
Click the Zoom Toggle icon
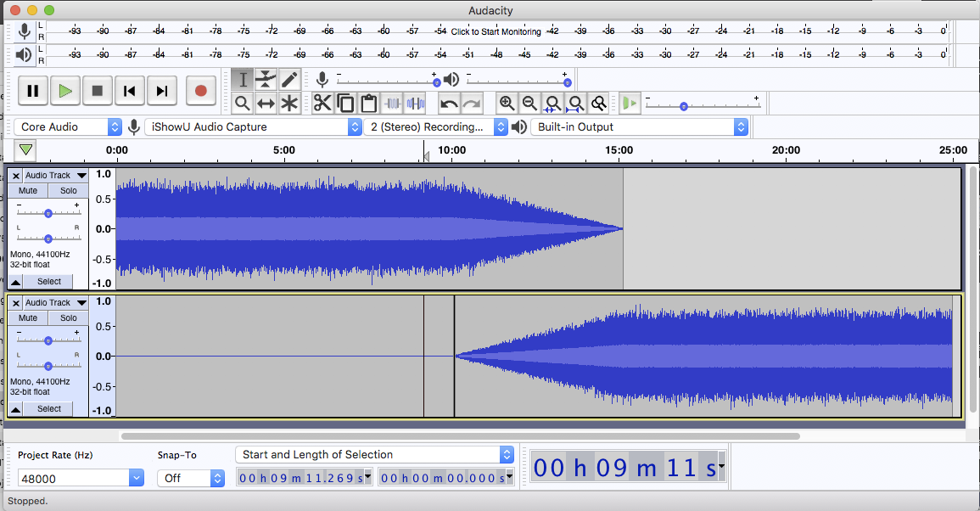[599, 104]
